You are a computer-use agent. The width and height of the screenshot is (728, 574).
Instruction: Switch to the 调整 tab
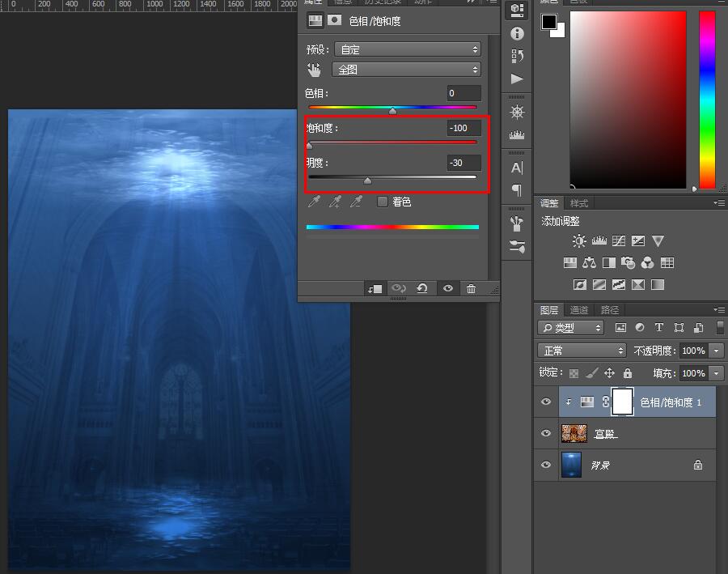[x=549, y=203]
